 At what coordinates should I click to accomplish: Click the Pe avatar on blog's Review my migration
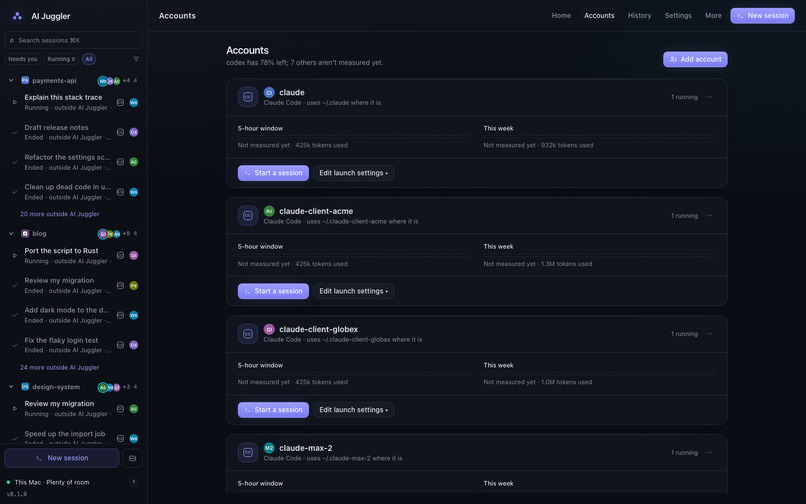(134, 285)
